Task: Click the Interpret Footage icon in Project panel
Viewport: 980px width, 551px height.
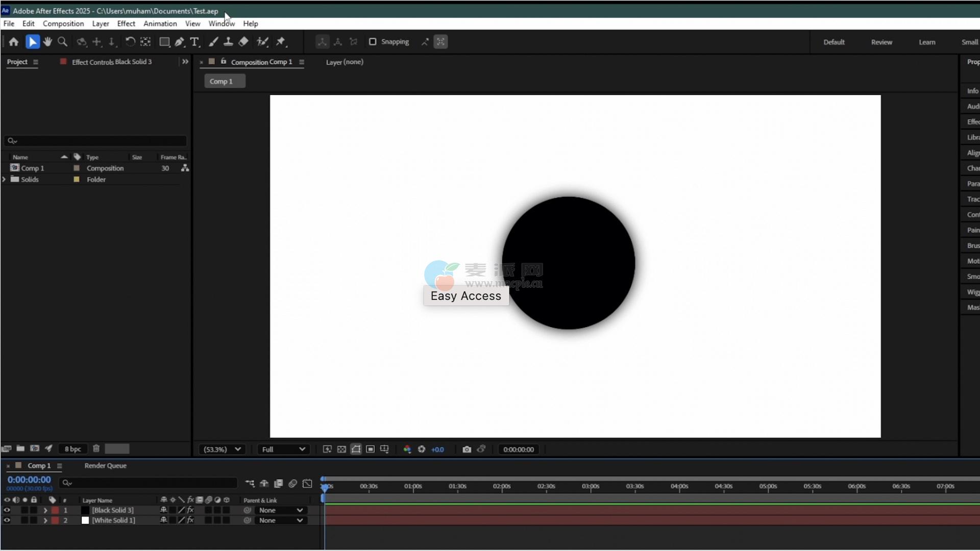Action: (x=6, y=448)
